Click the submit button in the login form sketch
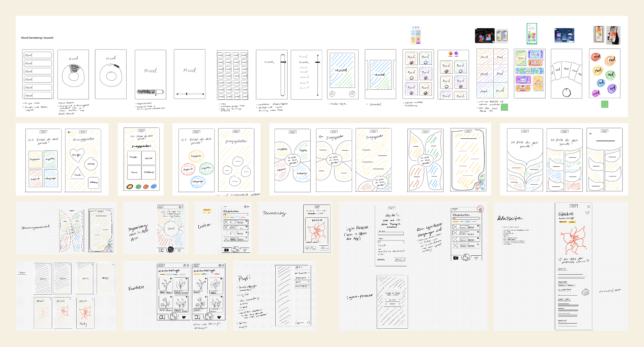The image size is (644, 347). click(x=399, y=259)
